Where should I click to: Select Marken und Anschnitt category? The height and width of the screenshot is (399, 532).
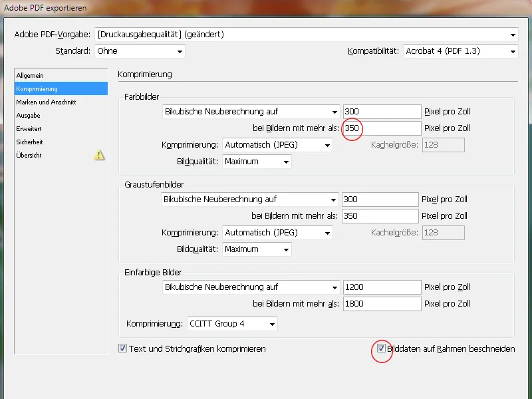coord(61,102)
